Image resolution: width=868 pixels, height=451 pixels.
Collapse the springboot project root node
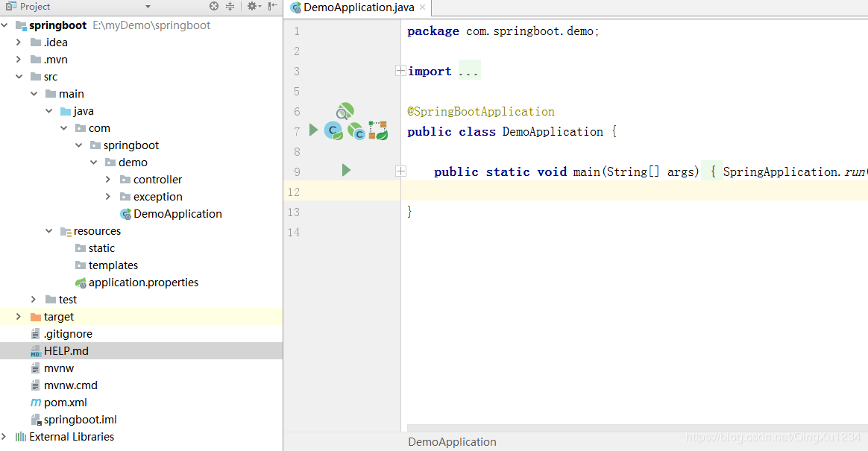pyautogui.click(x=4, y=25)
